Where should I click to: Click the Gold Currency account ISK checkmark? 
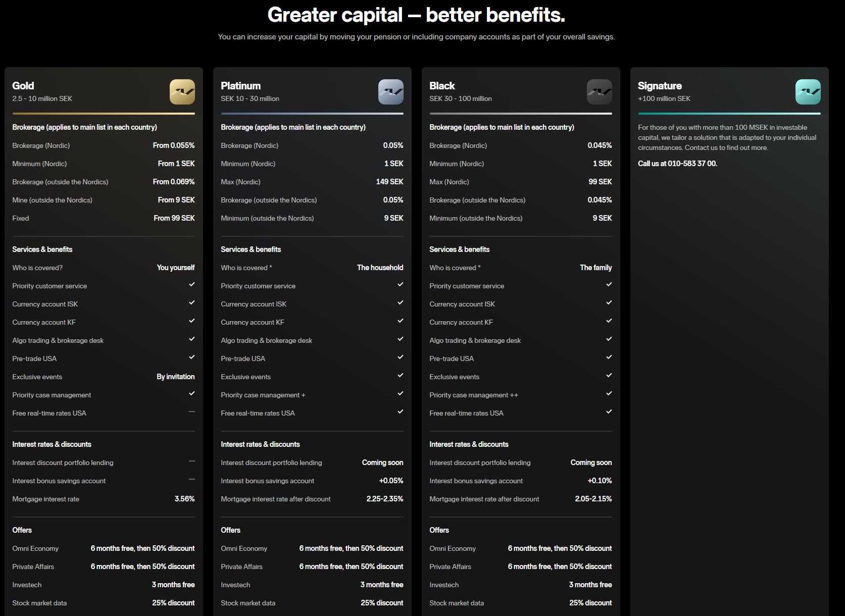(192, 303)
